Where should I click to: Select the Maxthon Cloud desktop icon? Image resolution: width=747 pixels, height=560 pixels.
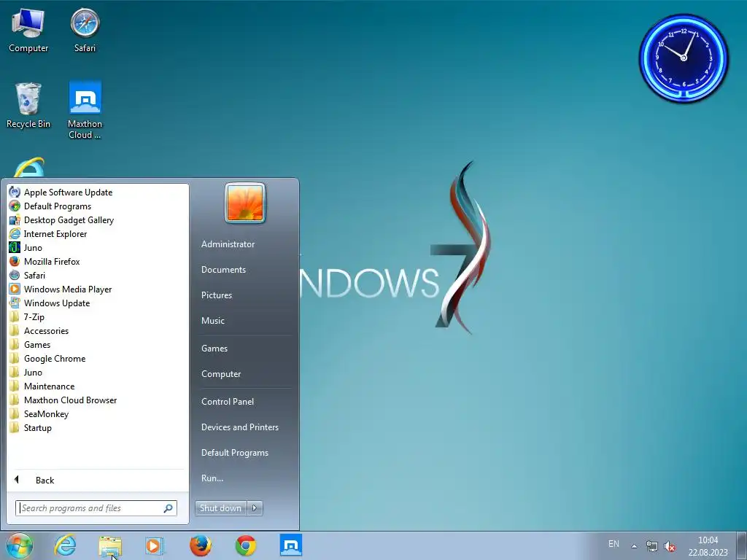click(85, 111)
